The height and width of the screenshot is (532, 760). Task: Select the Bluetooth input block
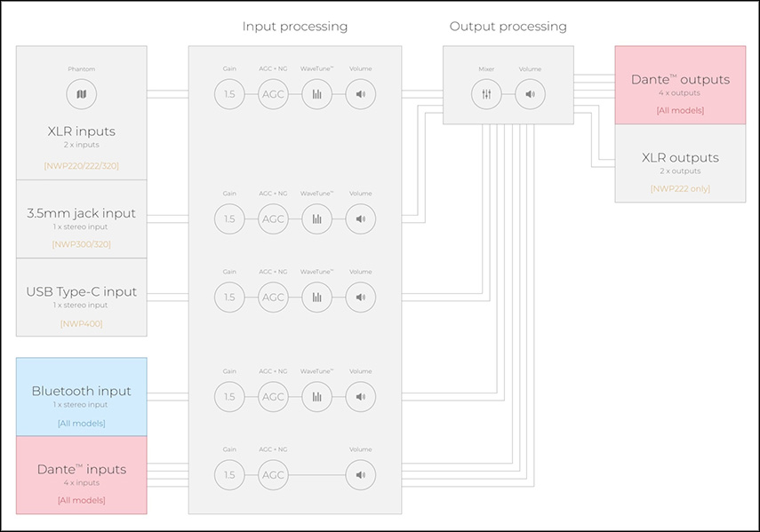tap(82, 396)
